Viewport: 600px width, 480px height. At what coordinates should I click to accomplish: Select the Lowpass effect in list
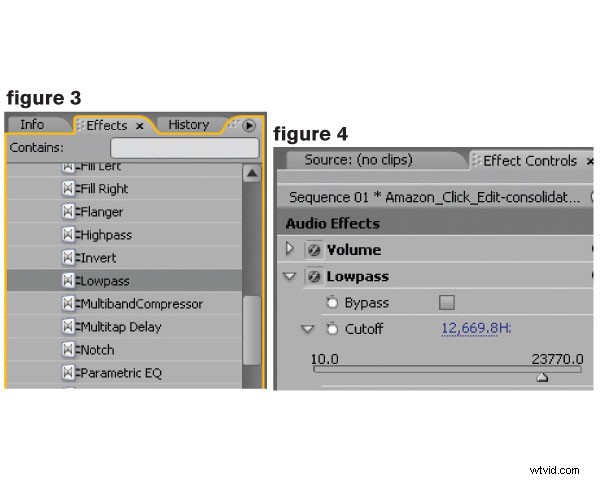[124, 281]
